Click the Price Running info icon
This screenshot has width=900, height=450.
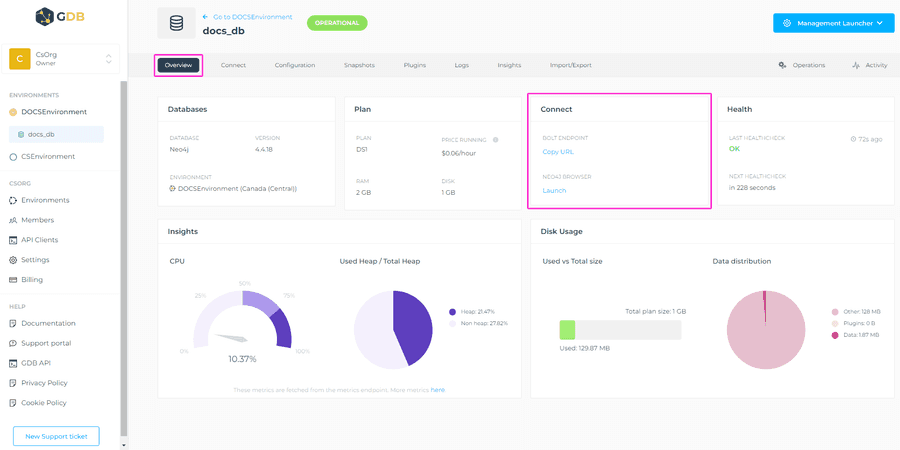coord(495,139)
